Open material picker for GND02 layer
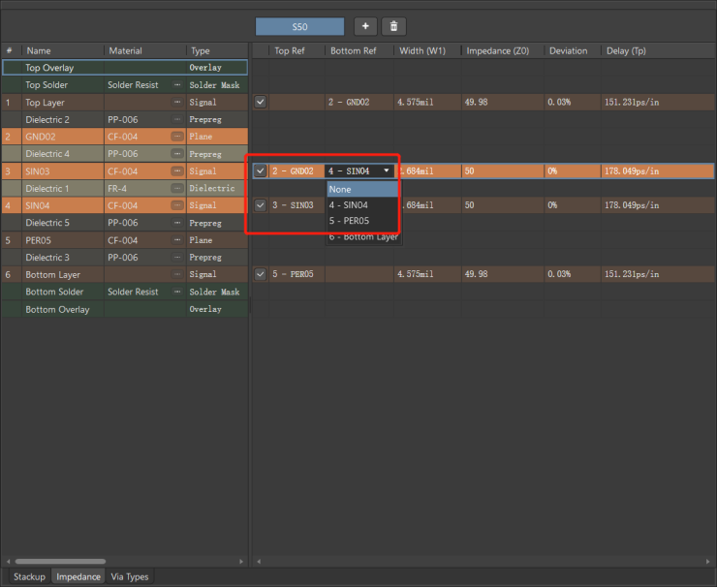This screenshot has height=588, width=717. [x=176, y=137]
